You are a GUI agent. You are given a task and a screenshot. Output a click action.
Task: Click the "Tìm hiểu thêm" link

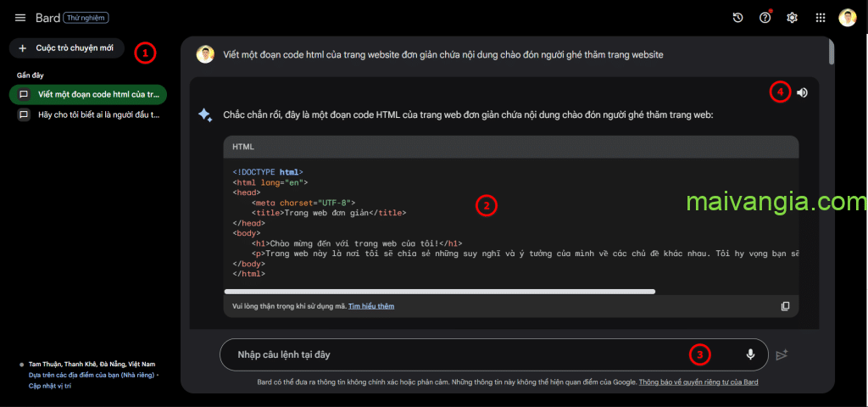coord(371,306)
